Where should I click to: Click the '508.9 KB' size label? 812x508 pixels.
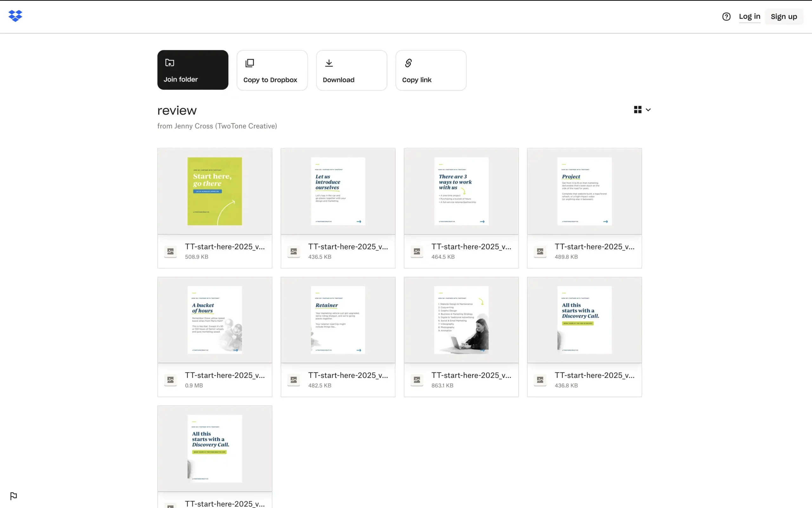coord(197,257)
